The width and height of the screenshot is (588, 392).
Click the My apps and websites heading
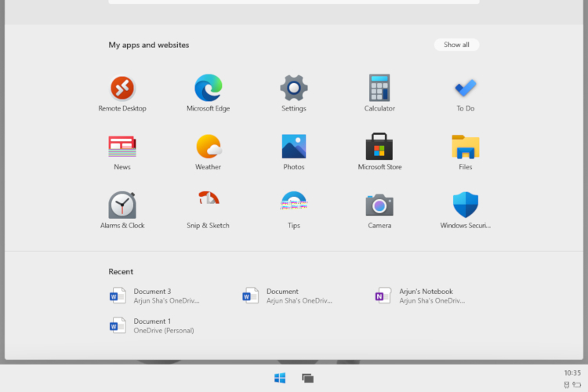(x=149, y=45)
